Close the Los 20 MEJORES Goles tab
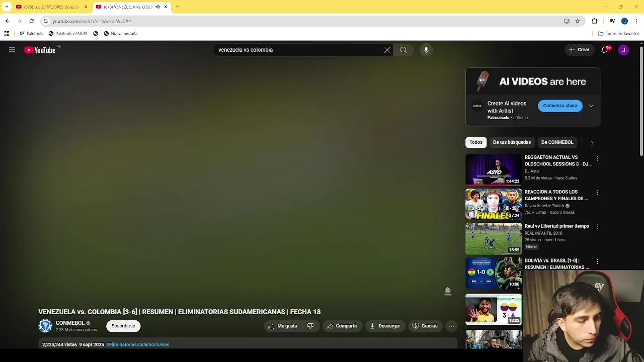 click(86, 7)
